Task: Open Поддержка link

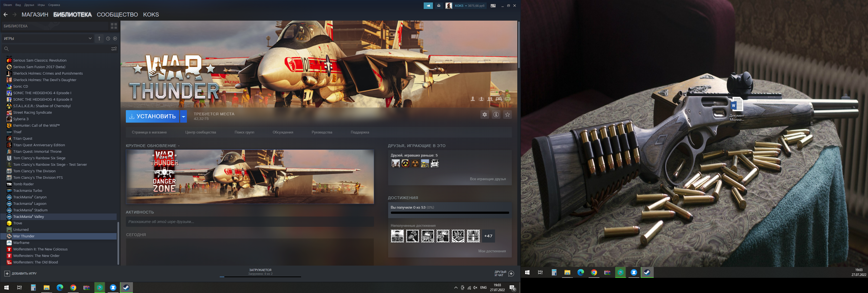Action: point(359,132)
